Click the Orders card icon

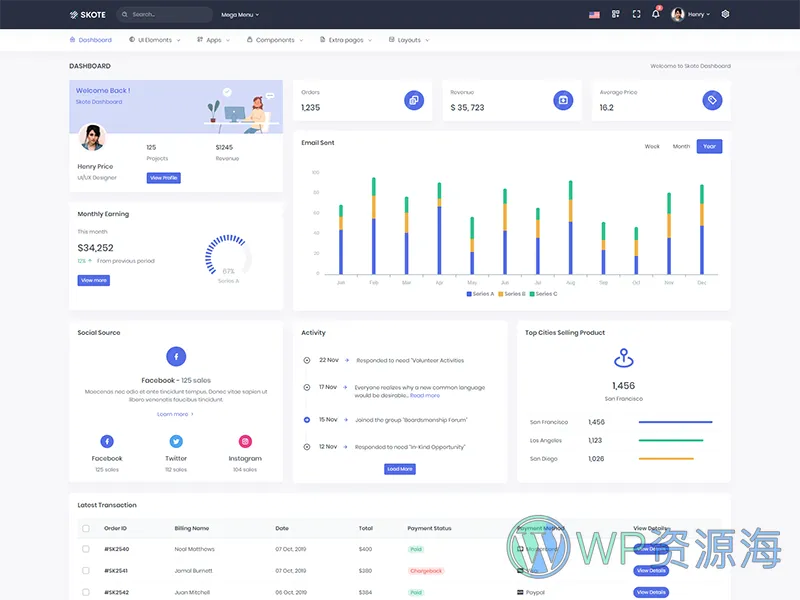(413, 100)
